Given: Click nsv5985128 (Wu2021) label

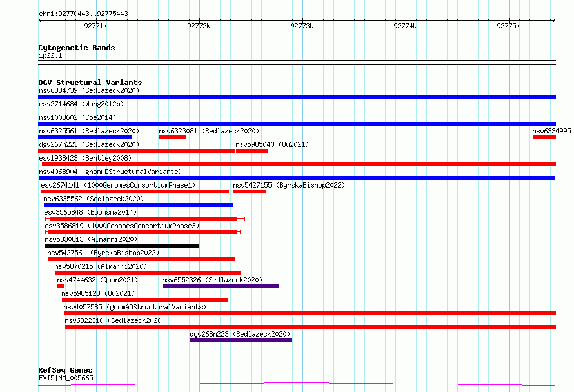Looking at the screenshot, I should (98, 293).
